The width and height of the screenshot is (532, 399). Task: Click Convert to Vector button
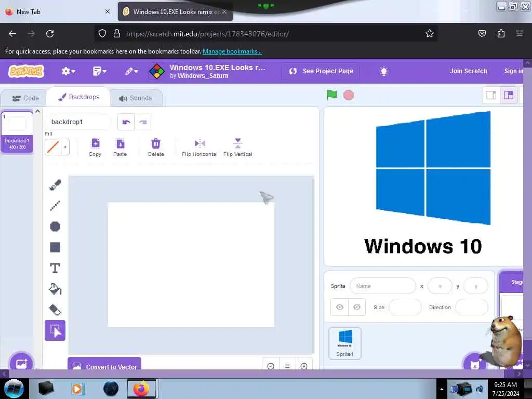(x=104, y=364)
